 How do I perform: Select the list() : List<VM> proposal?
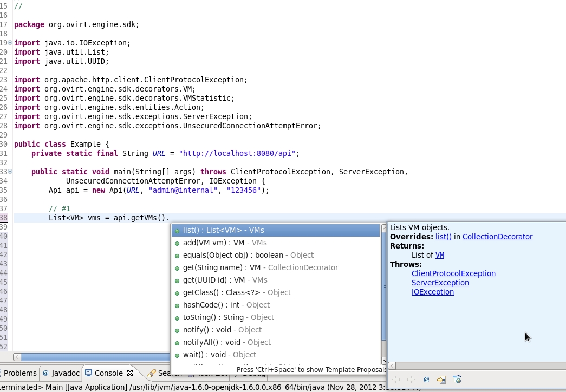click(x=223, y=230)
